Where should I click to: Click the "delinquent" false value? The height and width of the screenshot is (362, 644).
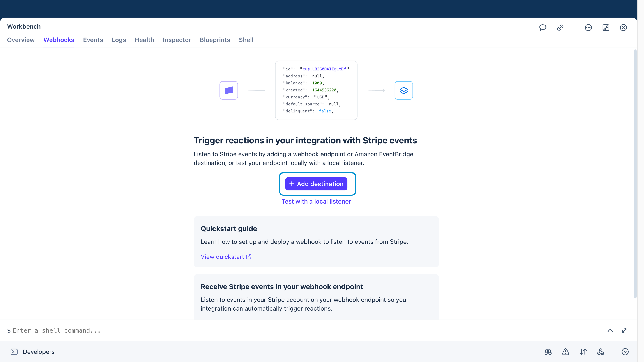click(325, 111)
